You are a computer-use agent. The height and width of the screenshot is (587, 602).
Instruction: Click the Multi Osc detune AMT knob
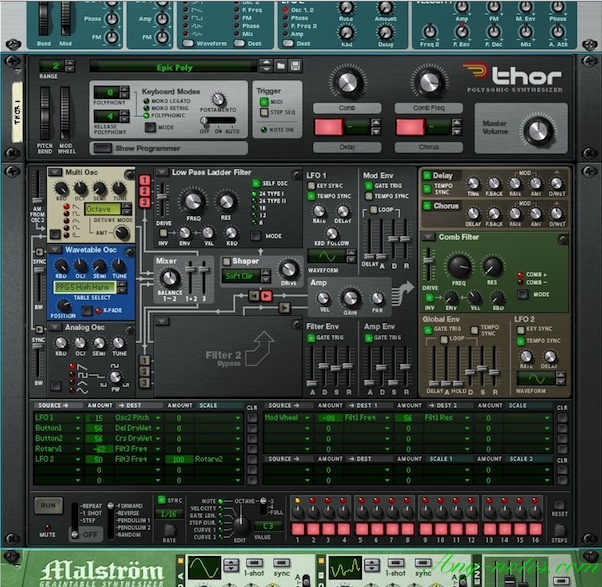click(122, 233)
